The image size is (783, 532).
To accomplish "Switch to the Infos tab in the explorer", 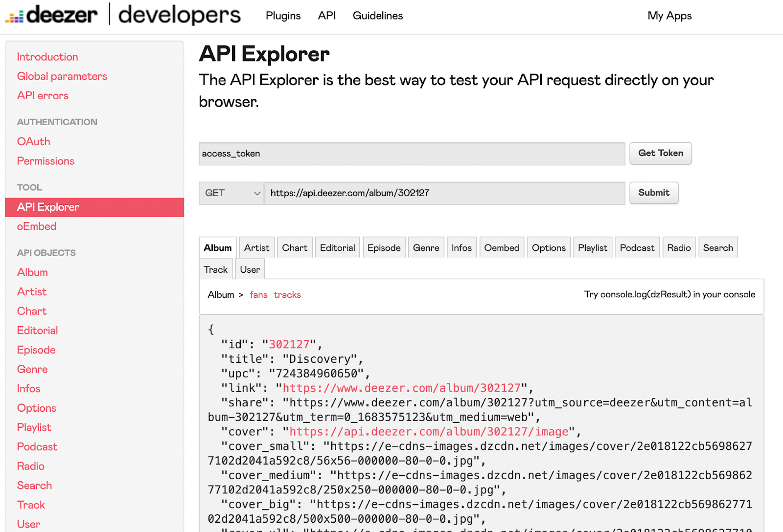I will [x=461, y=248].
